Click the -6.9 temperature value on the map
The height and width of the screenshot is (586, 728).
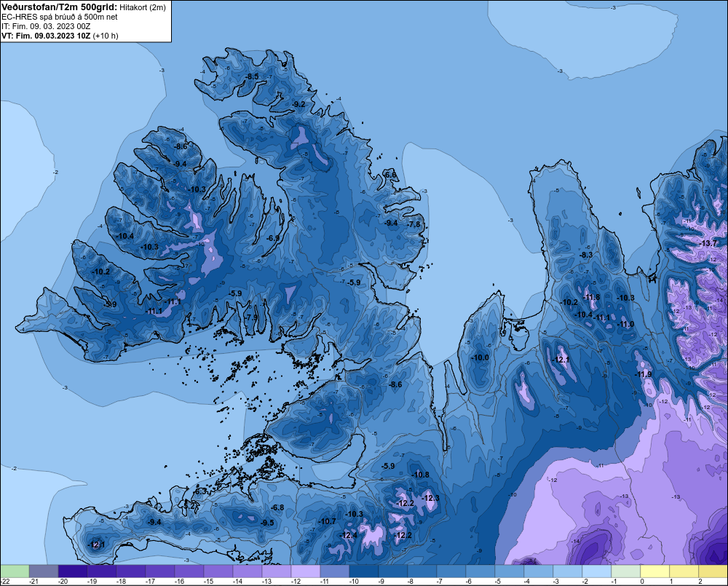273,238
